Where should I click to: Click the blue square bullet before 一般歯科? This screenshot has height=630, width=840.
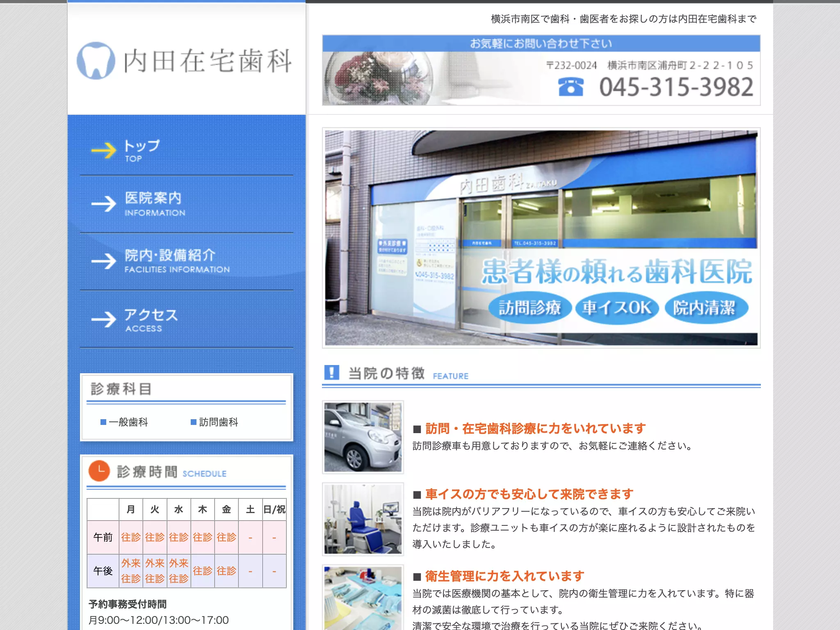[103, 422]
